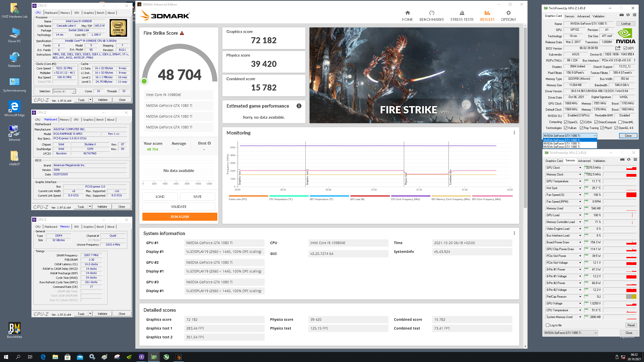Refresh the GPU-Z Sensors window
The height and width of the screenshot is (362, 644).
(629, 160)
